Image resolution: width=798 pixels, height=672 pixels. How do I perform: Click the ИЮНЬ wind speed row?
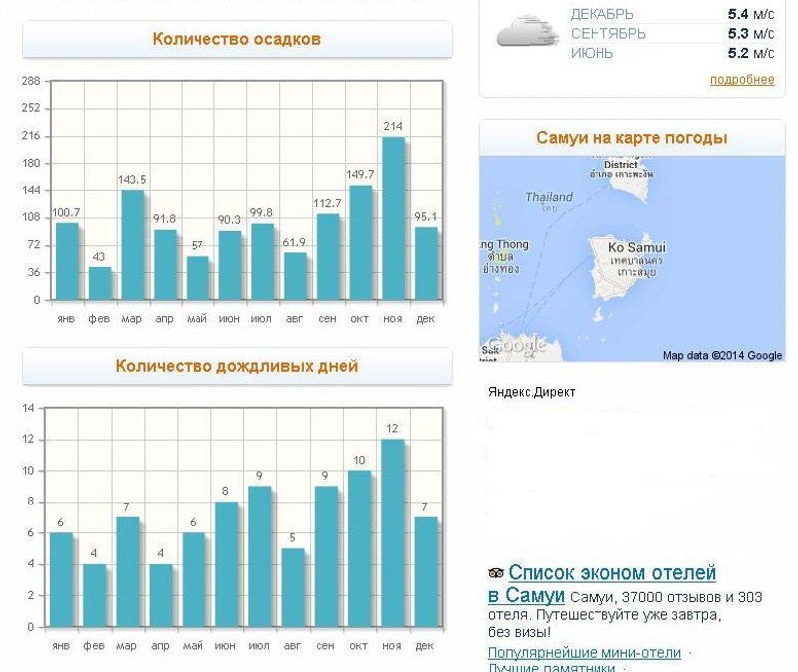pos(671,53)
